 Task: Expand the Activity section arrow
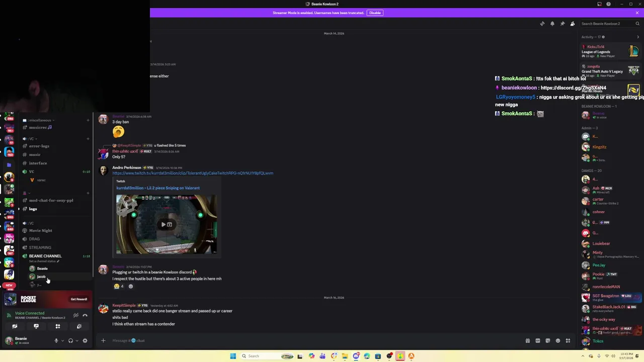pyautogui.click(x=637, y=37)
